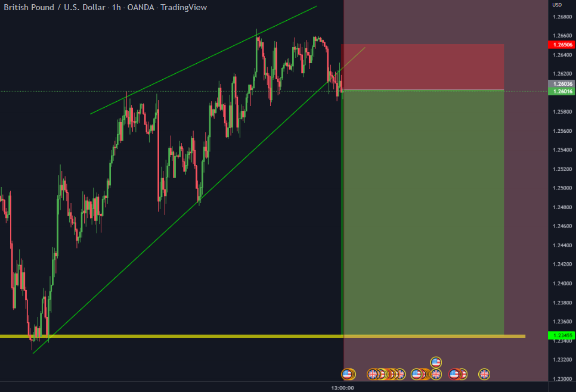Open the first UK flag event marker

pyautogui.click(x=373, y=374)
